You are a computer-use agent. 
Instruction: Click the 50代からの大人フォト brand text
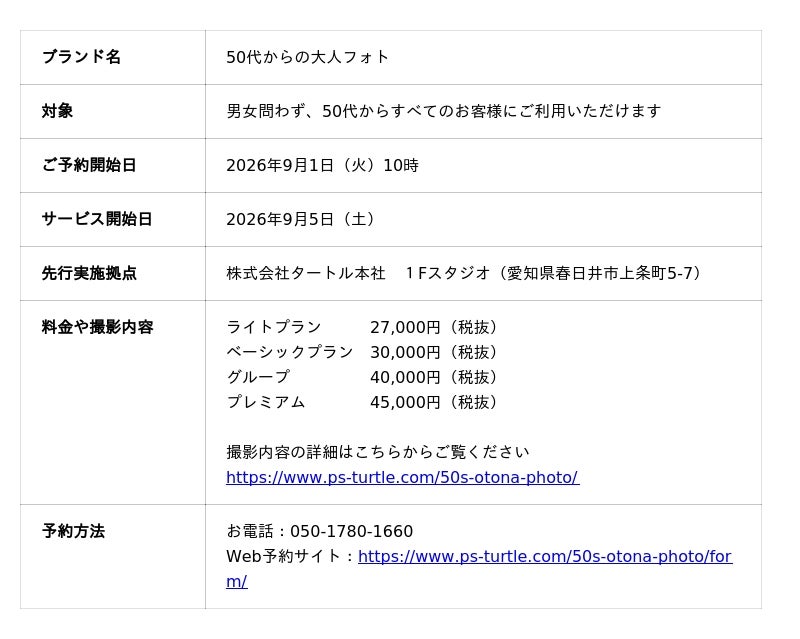[307, 57]
